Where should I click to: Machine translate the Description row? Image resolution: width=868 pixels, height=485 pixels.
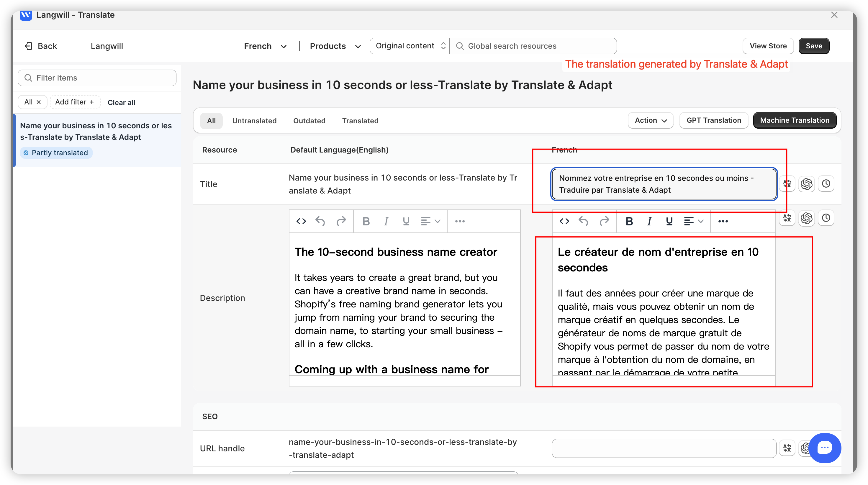click(787, 218)
